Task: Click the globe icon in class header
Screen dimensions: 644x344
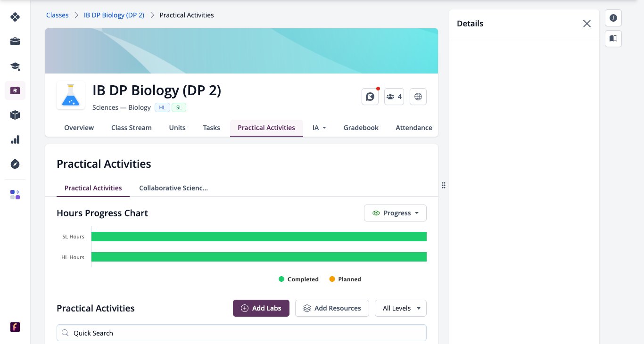Action: (x=418, y=97)
